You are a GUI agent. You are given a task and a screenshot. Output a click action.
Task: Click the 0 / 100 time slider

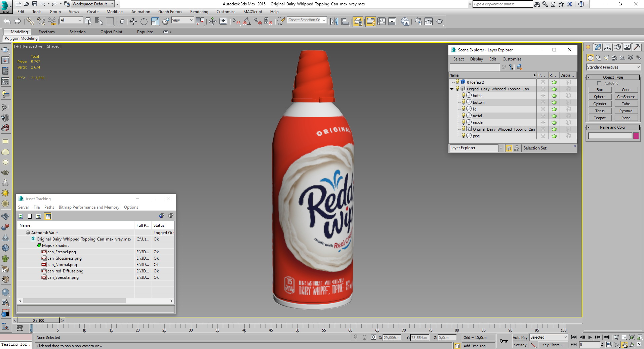pyautogui.click(x=38, y=320)
